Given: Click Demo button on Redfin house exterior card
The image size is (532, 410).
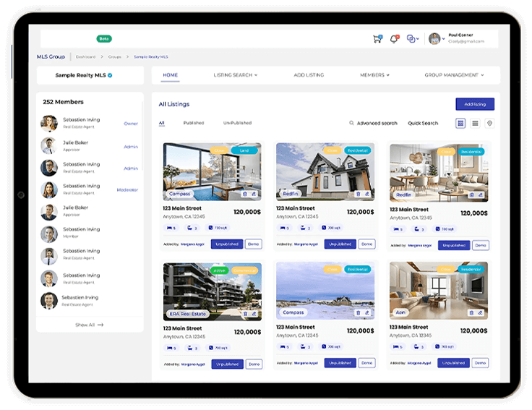Looking at the screenshot, I should click(367, 244).
